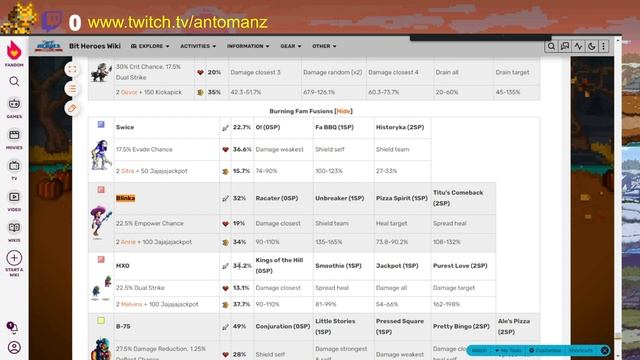The width and height of the screenshot is (640, 360).
Task: Close the bottom blue toolbar
Action: pos(605,350)
